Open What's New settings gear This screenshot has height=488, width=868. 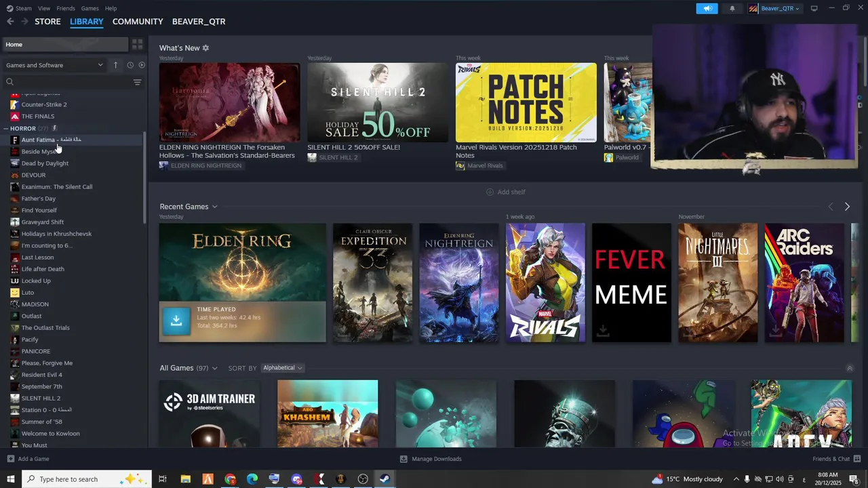pyautogui.click(x=205, y=48)
